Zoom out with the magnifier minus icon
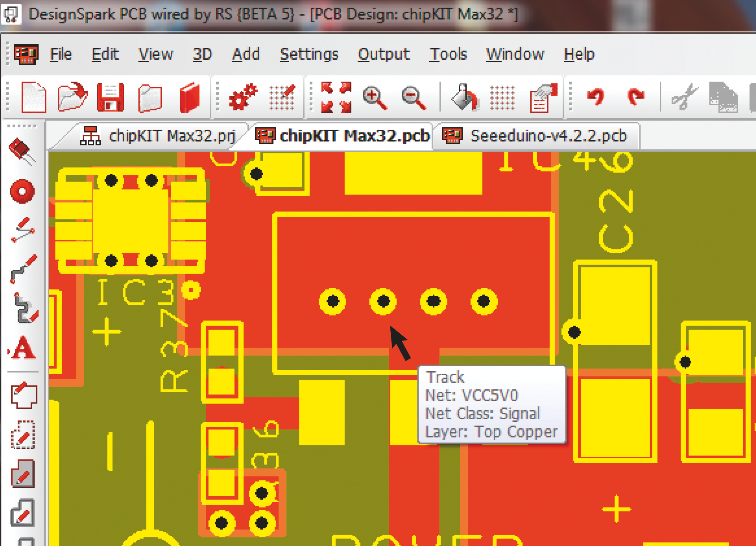The width and height of the screenshot is (756, 546). click(413, 97)
